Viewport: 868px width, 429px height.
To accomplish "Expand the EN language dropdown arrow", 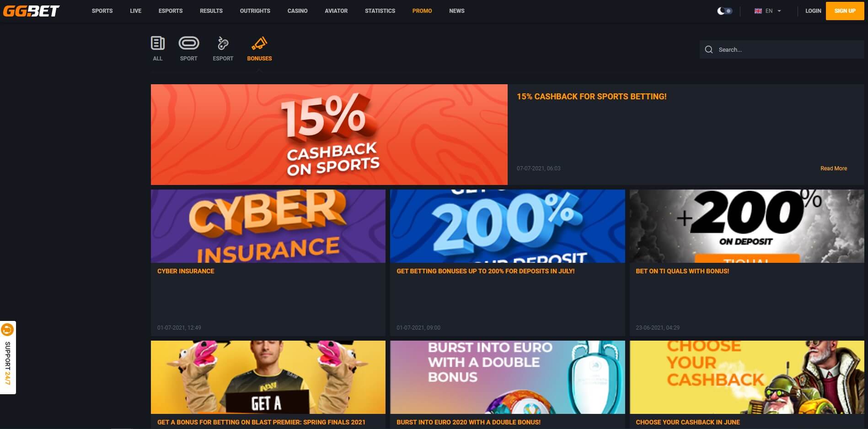I will coord(779,11).
